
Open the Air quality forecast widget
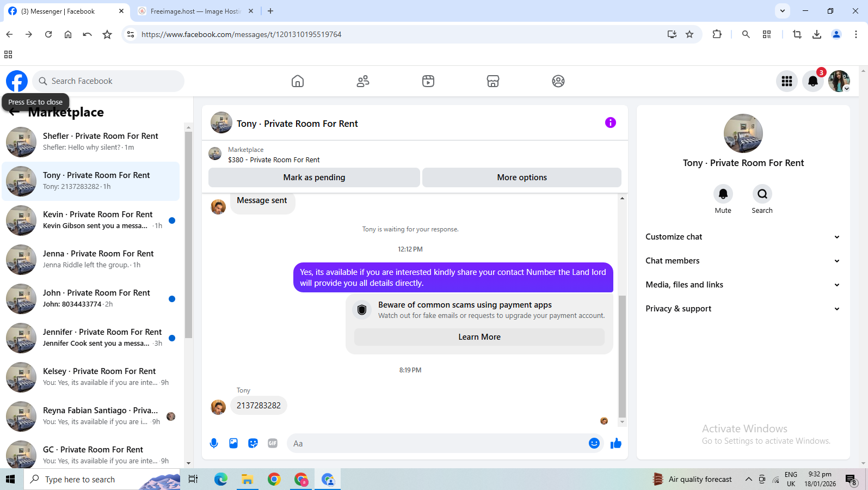click(692, 479)
